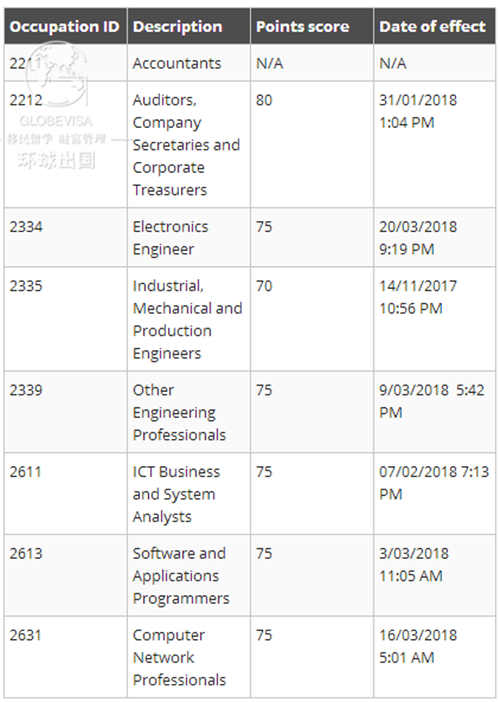Select the Occupation ID column header

pos(65,26)
